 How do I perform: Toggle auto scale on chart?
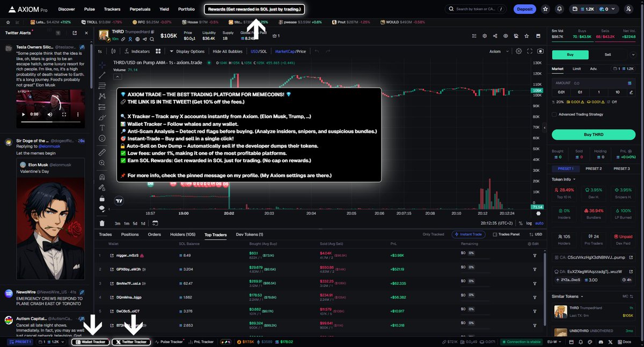tap(539, 223)
